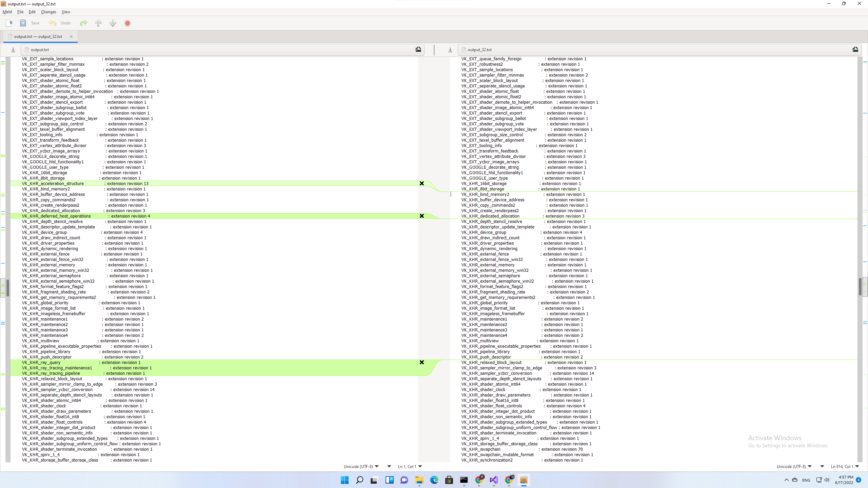Open the Changes menu
The height and width of the screenshot is (488, 868).
pyautogui.click(x=48, y=12)
